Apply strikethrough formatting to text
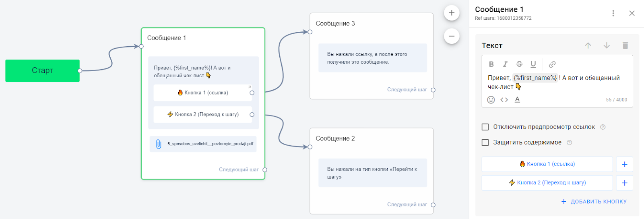Viewport: 644px width, 219px height. click(519, 64)
